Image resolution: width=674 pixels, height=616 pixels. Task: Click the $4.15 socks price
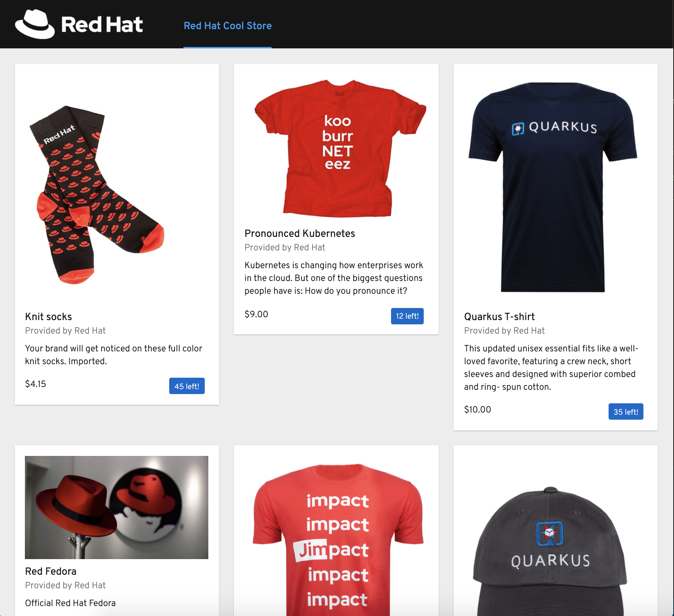tap(36, 384)
